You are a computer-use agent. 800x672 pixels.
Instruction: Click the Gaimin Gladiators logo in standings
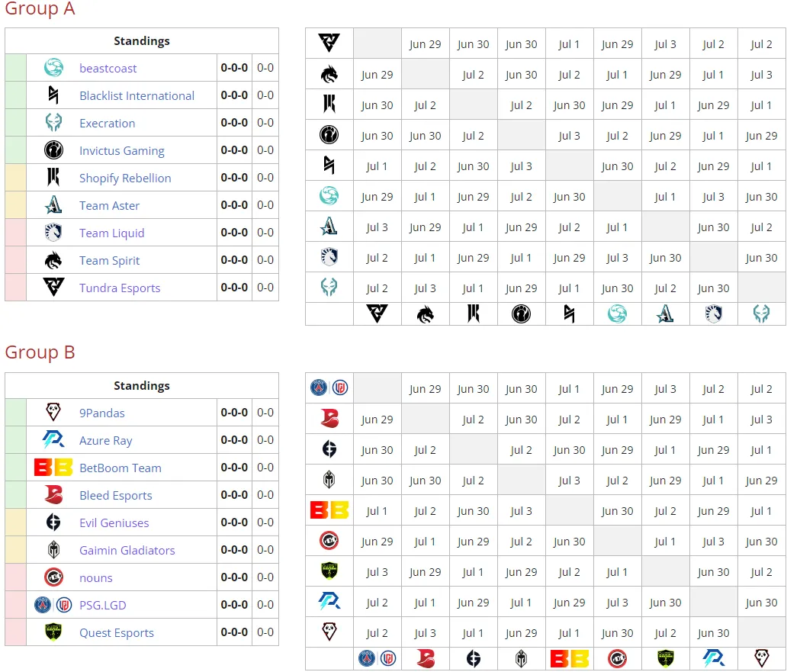(x=53, y=550)
